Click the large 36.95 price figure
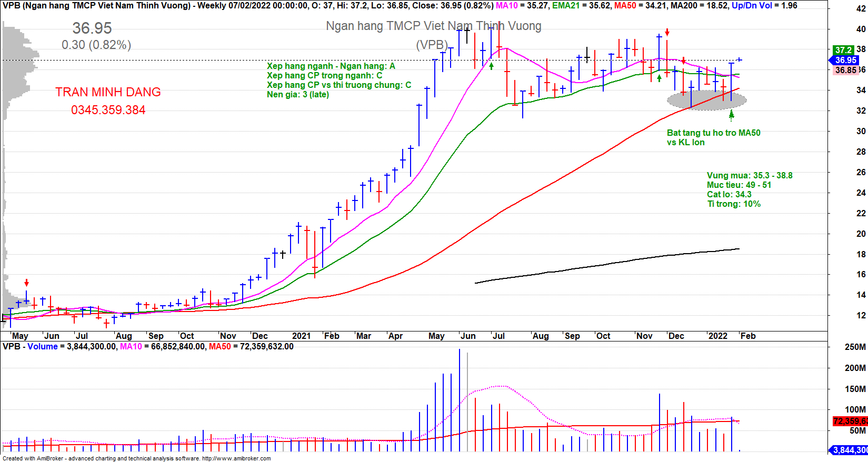The image size is (868, 462). (92, 28)
